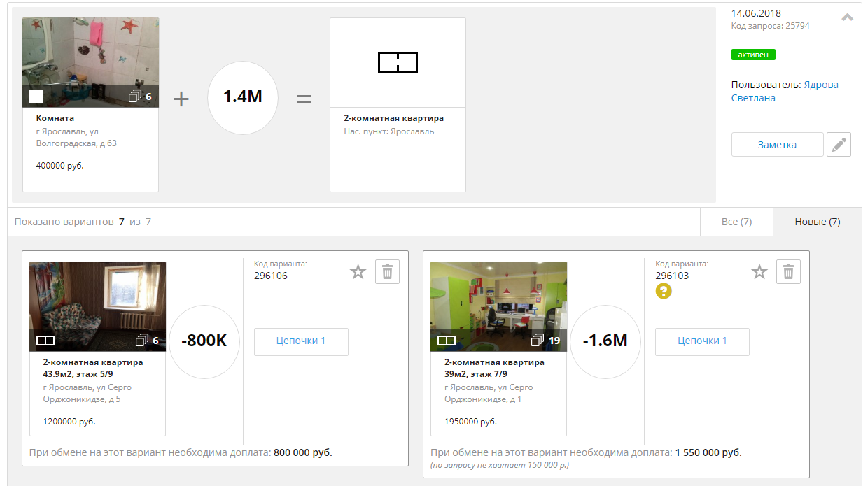Switch to the Все (7) tab
Screen dimensions: 868x486
point(736,222)
